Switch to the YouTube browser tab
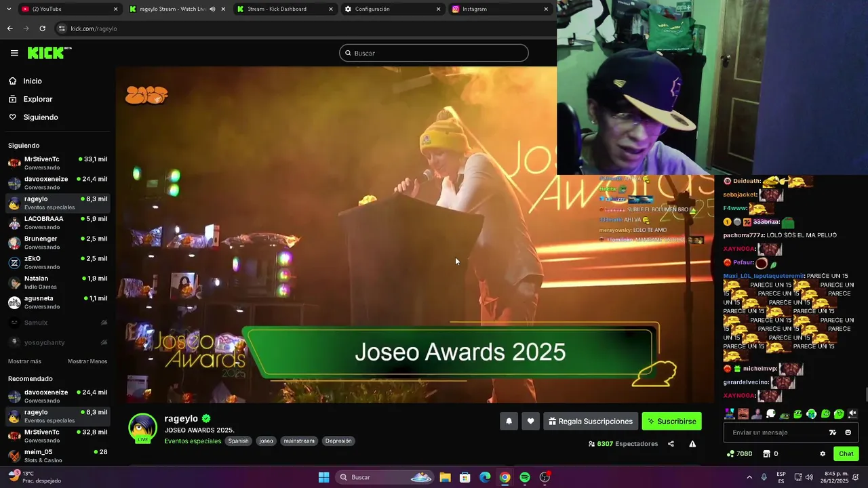Image resolution: width=868 pixels, height=488 pixels. click(69, 9)
